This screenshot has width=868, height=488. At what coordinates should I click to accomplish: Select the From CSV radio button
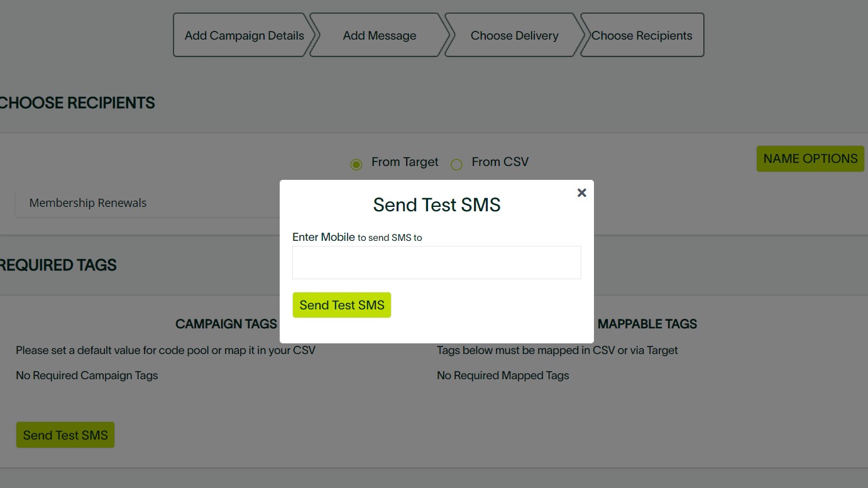coord(456,164)
